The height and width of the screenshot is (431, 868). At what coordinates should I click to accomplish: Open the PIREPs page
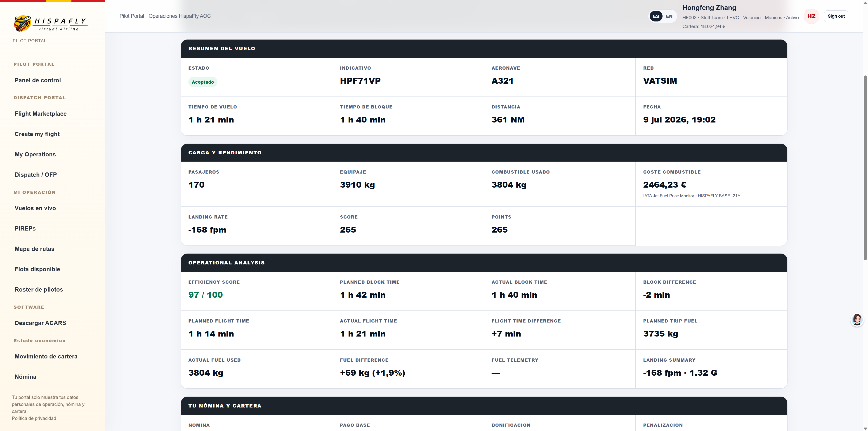25,228
